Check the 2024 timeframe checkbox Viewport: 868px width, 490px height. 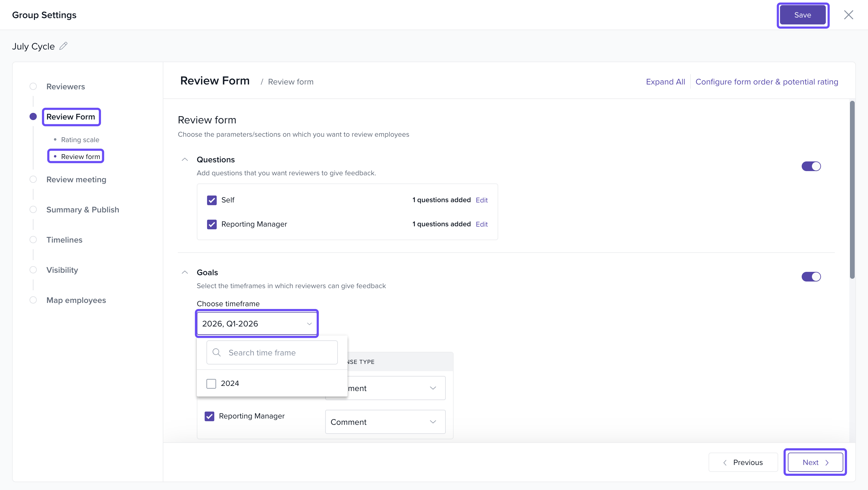tap(211, 383)
